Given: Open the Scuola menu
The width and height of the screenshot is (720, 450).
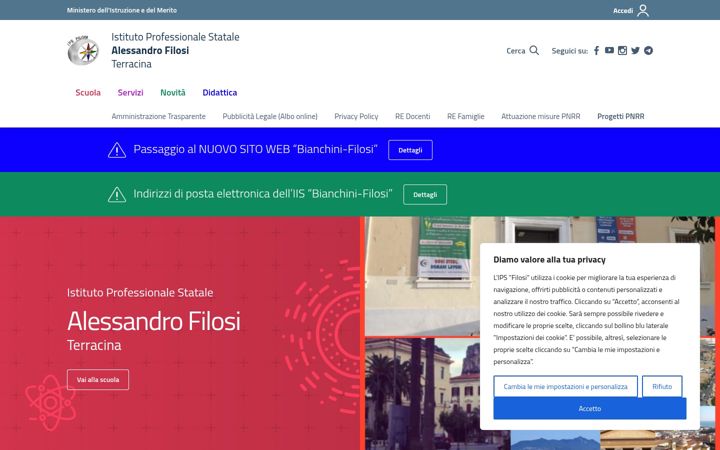Looking at the screenshot, I should tap(88, 92).
